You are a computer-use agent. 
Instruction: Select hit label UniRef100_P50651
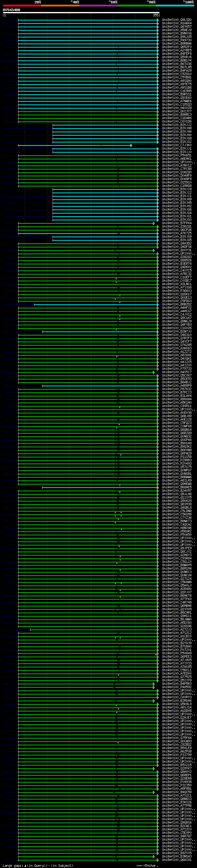coord(177,155)
